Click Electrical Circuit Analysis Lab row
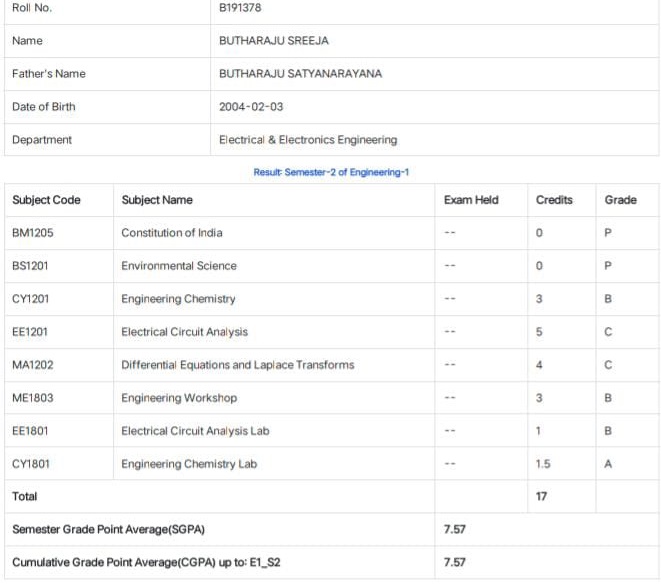The height and width of the screenshot is (584, 661). (x=332, y=431)
